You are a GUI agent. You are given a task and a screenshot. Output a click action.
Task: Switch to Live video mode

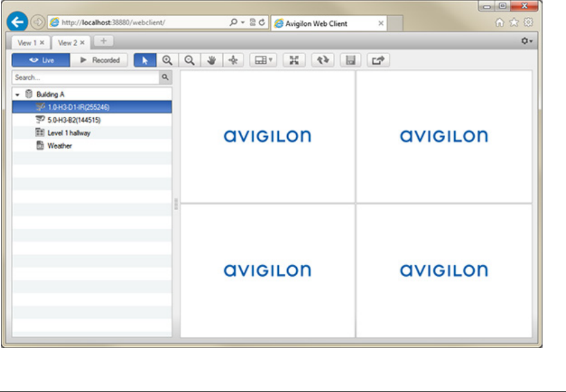(41, 60)
